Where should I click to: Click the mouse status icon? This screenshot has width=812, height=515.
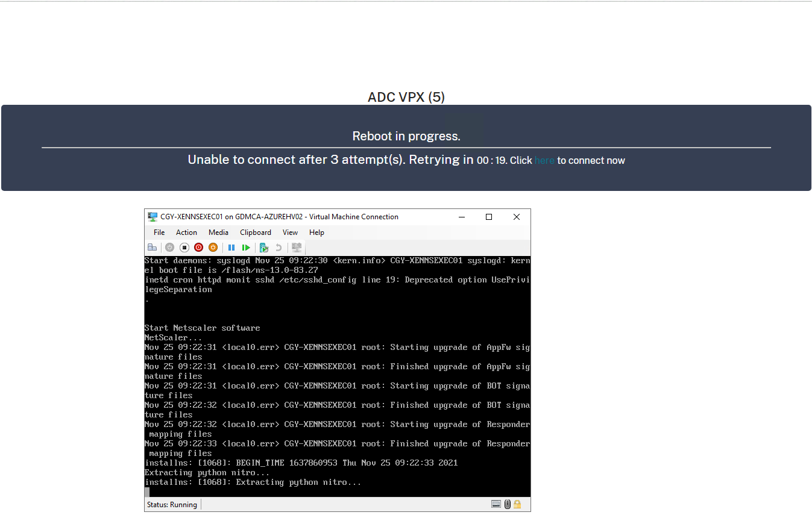tap(508, 504)
